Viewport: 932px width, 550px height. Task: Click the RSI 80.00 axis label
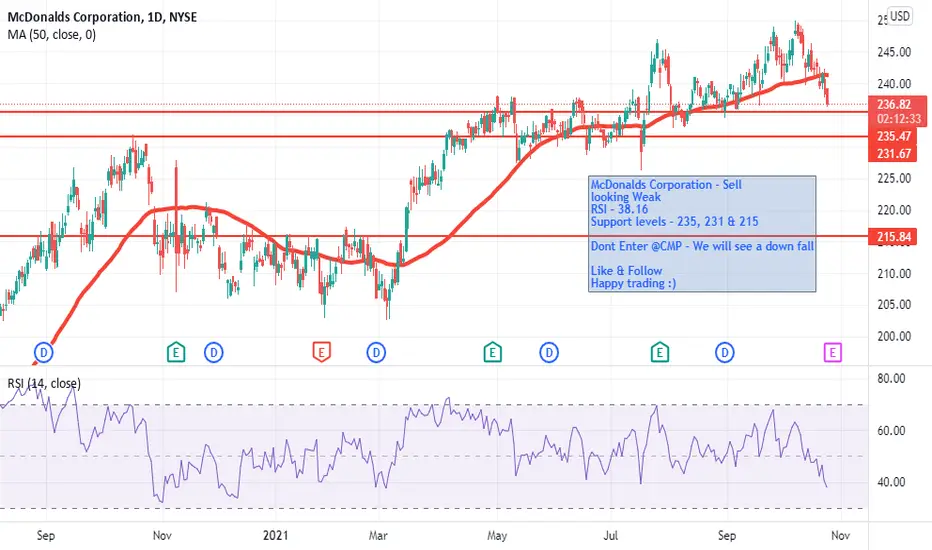tap(891, 379)
